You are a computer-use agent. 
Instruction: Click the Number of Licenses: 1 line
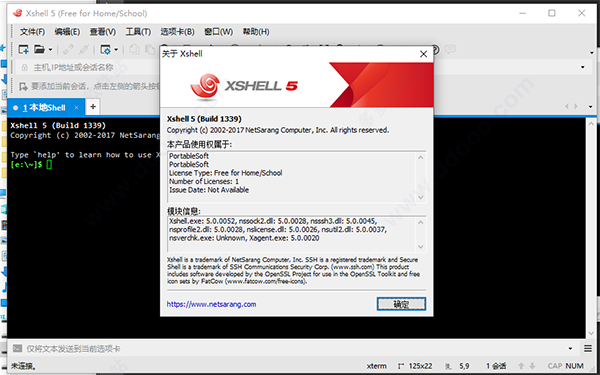coord(204,181)
